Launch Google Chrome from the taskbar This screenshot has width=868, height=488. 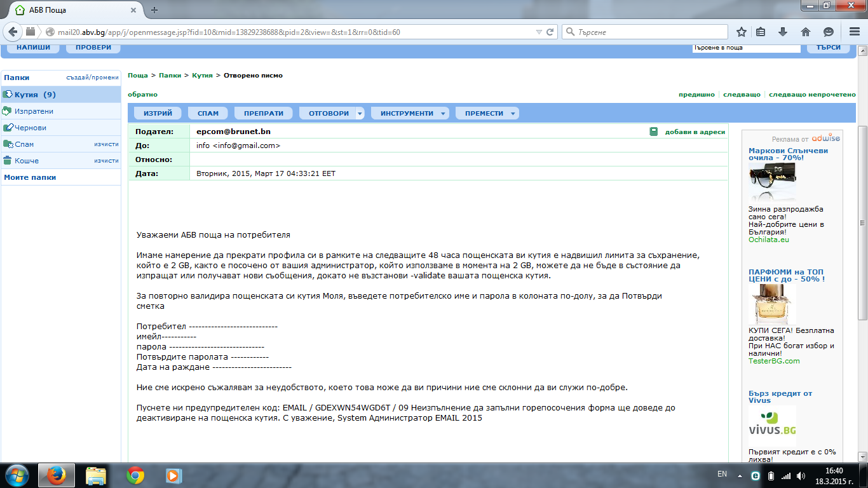(135, 475)
